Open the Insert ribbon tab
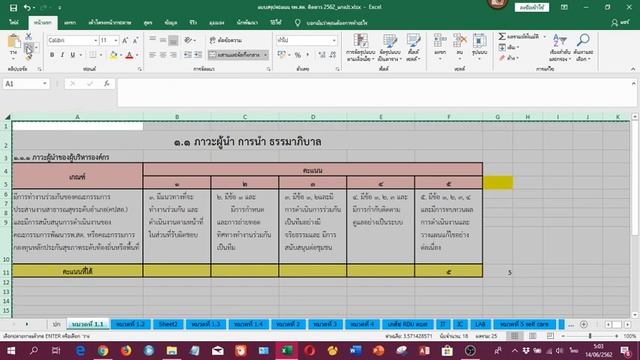640x360 pixels. pos(70,23)
